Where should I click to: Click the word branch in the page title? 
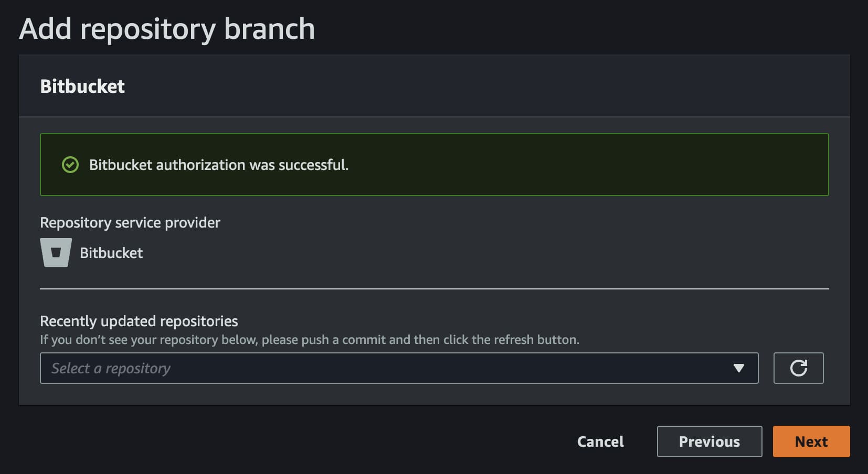269,29
